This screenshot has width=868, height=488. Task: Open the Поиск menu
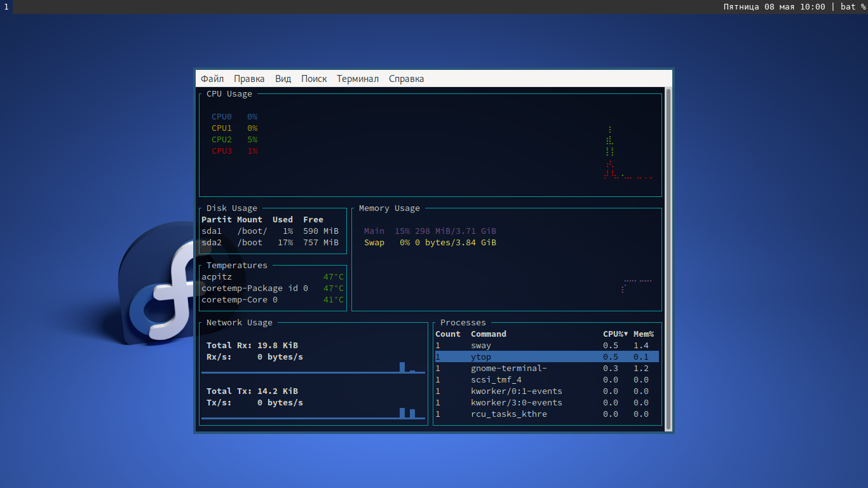(314, 79)
